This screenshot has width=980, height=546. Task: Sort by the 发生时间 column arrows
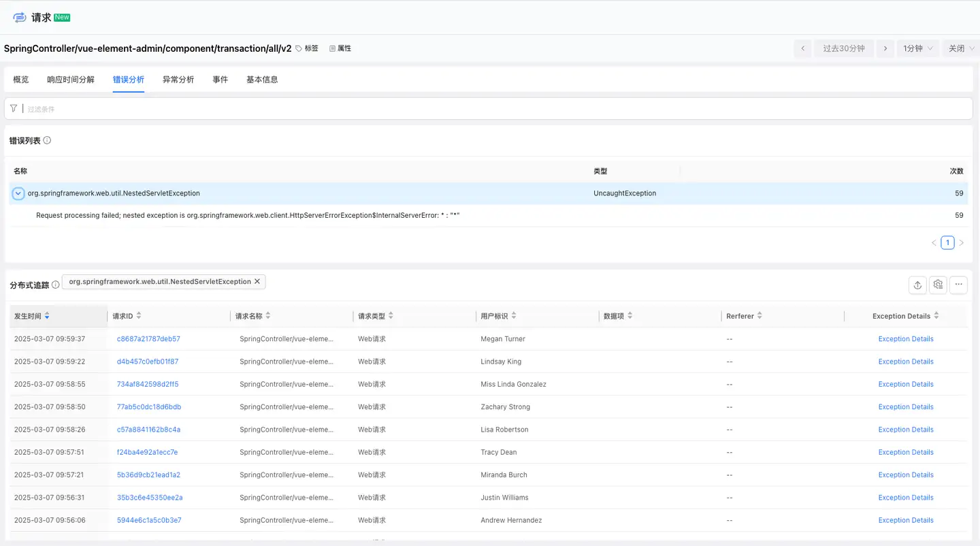(47, 316)
